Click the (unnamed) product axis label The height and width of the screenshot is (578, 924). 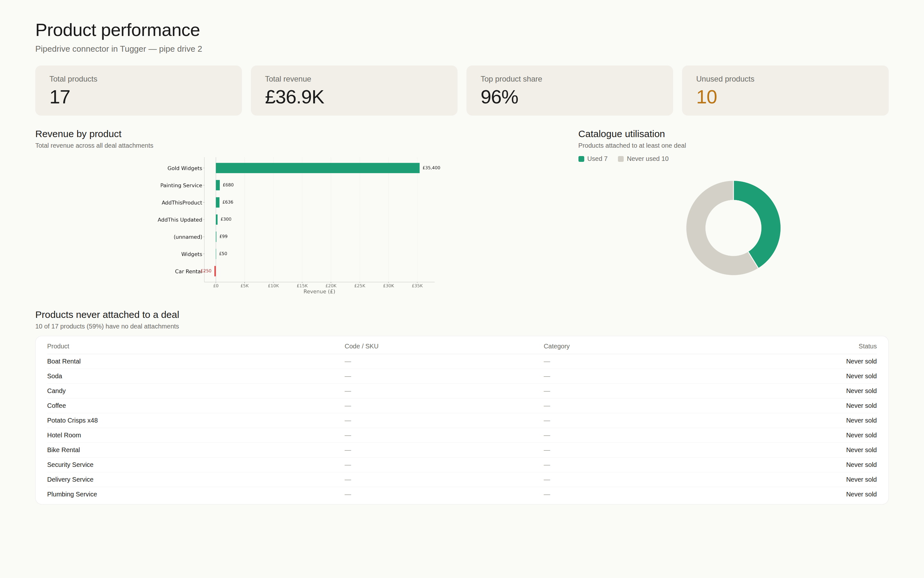click(188, 237)
